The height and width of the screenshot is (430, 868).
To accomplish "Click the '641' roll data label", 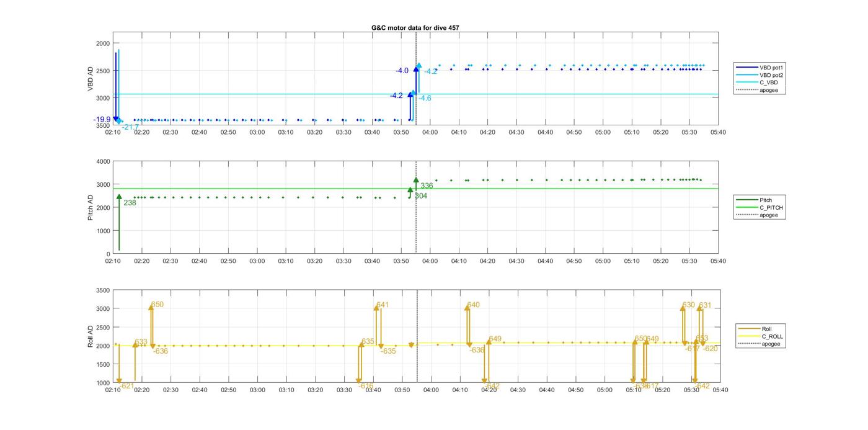I will (383, 305).
